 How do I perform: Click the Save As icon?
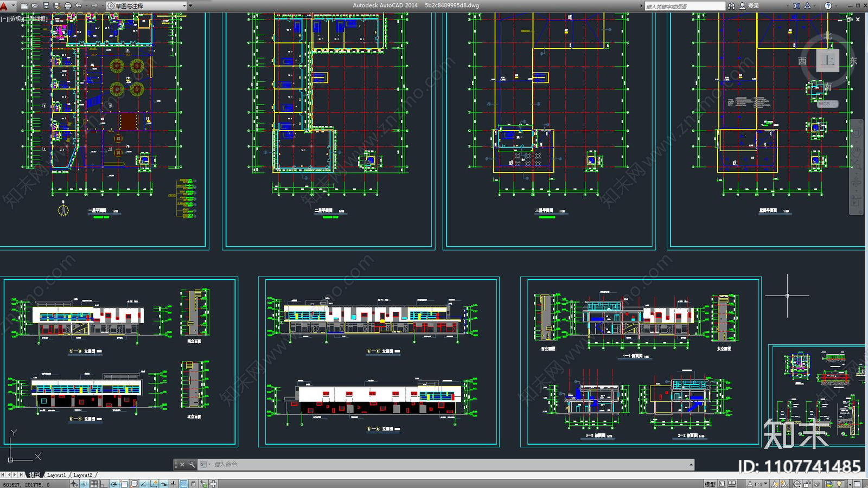[x=57, y=5]
